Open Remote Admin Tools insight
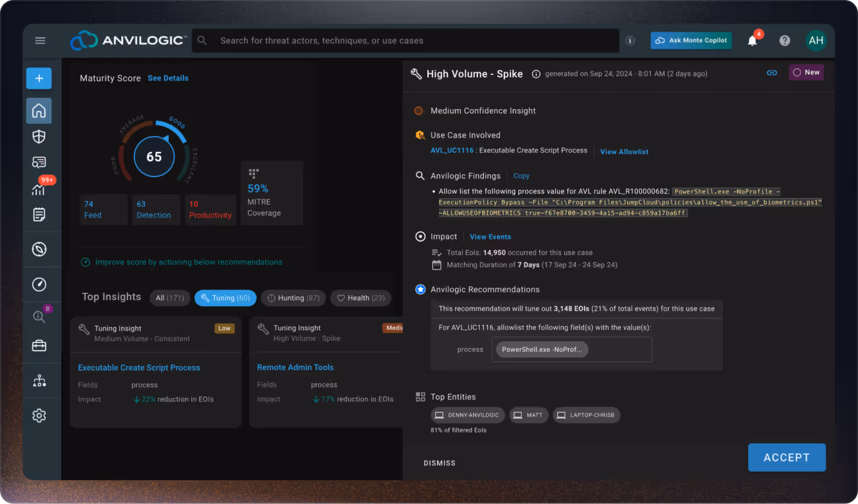Viewport: 858px width, 504px height. 295,367
